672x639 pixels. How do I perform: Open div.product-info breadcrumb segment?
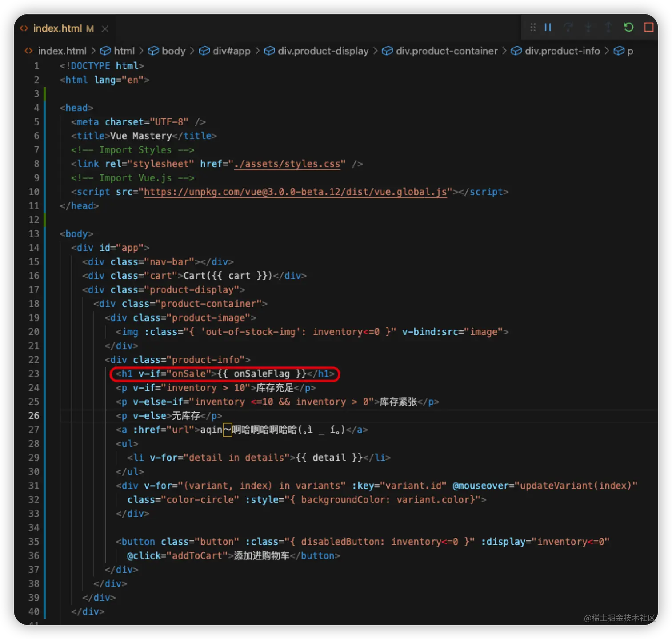[x=562, y=51]
